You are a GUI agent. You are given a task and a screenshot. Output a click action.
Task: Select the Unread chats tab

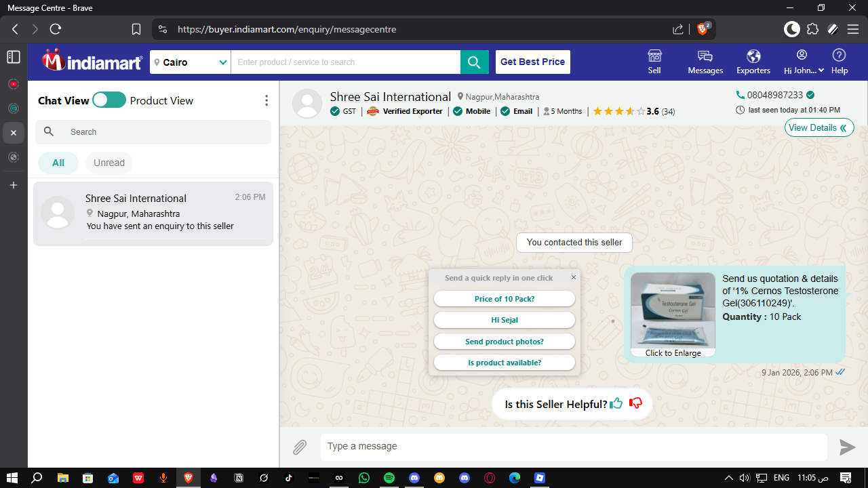click(109, 163)
